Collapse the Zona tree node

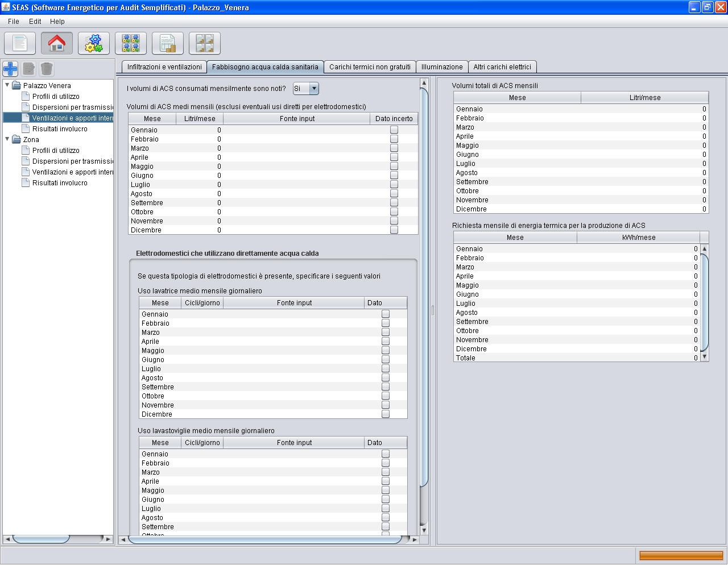click(x=7, y=139)
